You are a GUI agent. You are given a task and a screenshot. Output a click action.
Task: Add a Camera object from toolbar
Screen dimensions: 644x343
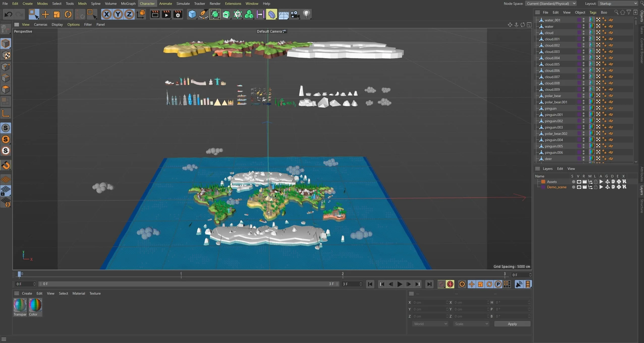pos(295,14)
